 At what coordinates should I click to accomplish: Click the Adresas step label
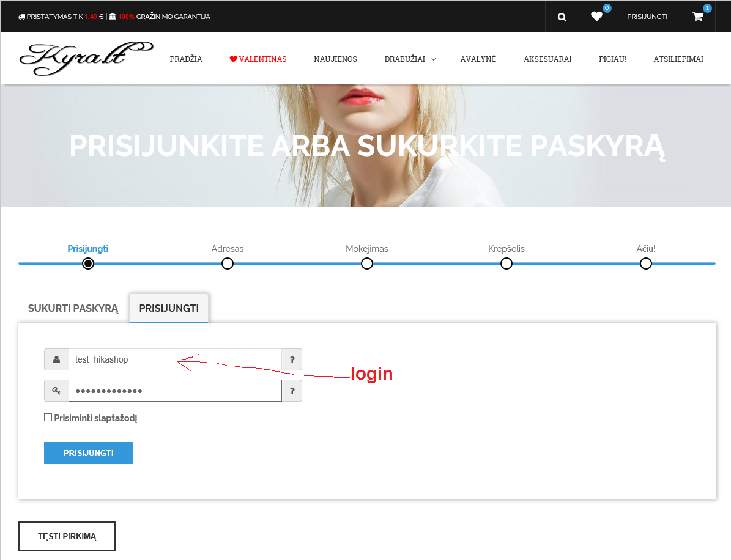(228, 249)
